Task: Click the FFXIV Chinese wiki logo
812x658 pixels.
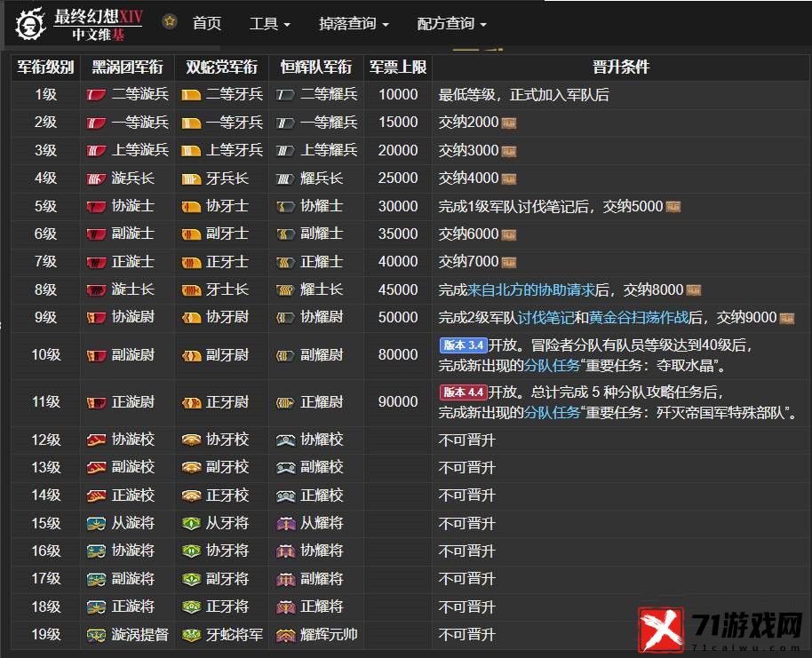Action: point(79,24)
